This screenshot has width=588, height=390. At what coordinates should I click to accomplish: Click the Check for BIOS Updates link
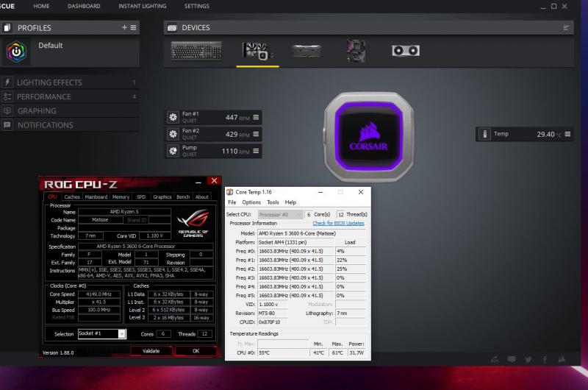pos(338,223)
